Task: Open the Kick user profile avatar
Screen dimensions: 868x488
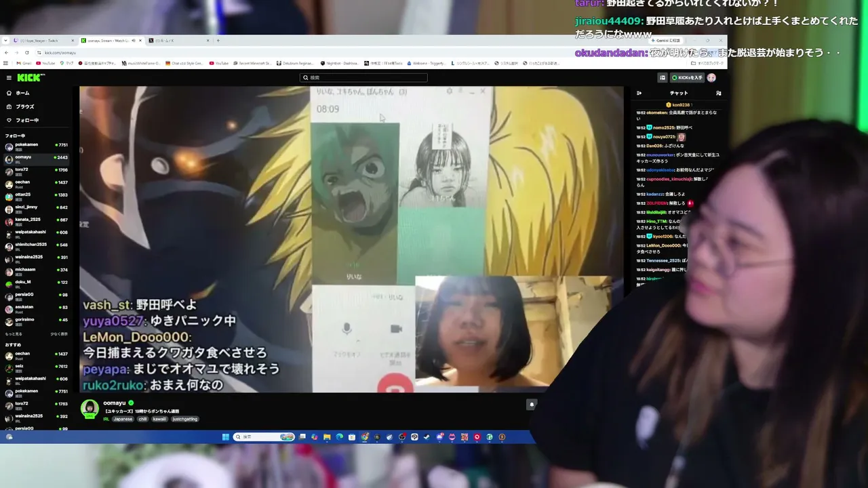Action: pos(711,78)
